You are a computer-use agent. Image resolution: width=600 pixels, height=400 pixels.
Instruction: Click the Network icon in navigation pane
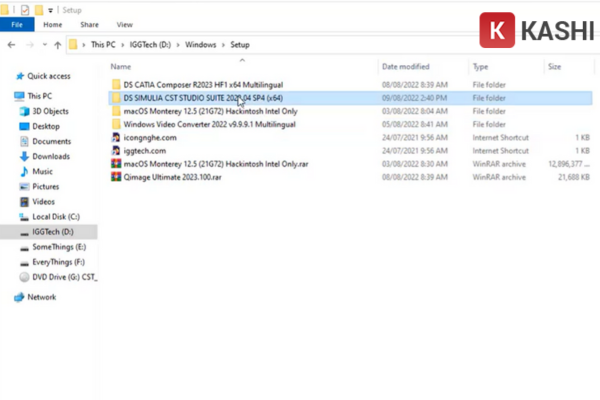tap(19, 297)
